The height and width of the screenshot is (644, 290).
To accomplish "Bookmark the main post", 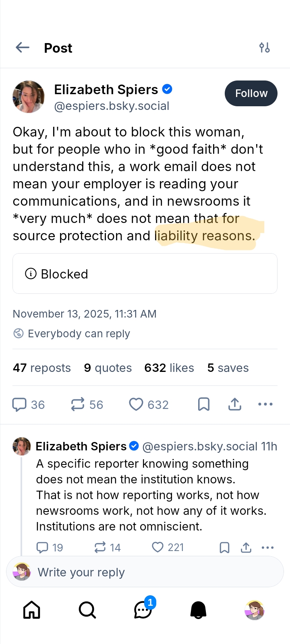I will click(x=204, y=405).
